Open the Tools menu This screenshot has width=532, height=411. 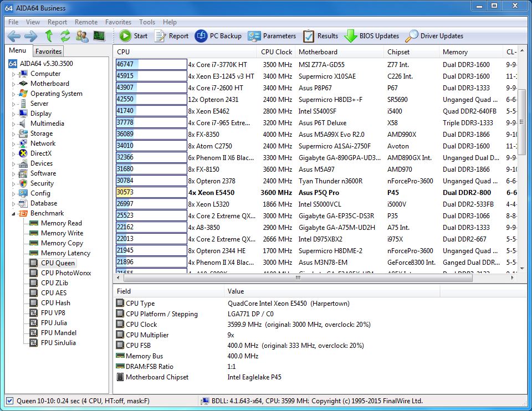[x=147, y=22]
